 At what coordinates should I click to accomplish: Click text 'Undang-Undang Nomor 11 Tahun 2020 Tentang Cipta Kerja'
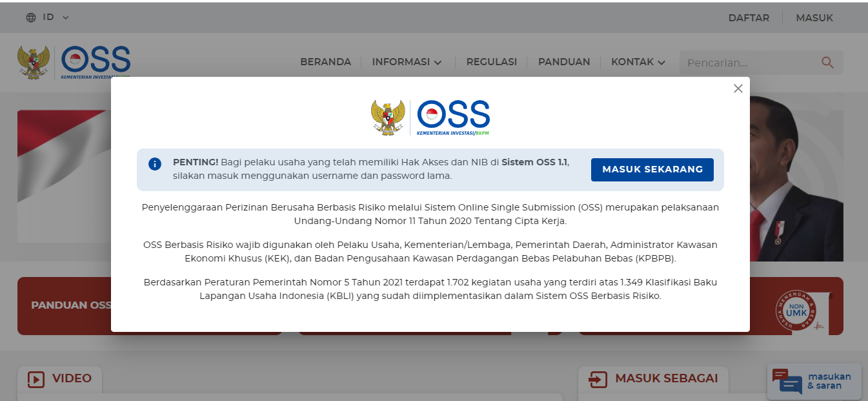(x=430, y=221)
